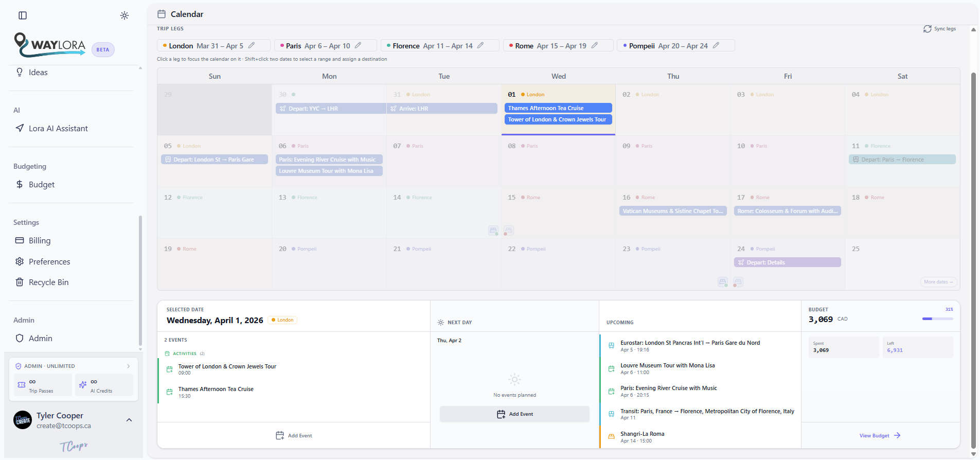Open upcoming Shangri-La Roma item

click(x=700, y=437)
